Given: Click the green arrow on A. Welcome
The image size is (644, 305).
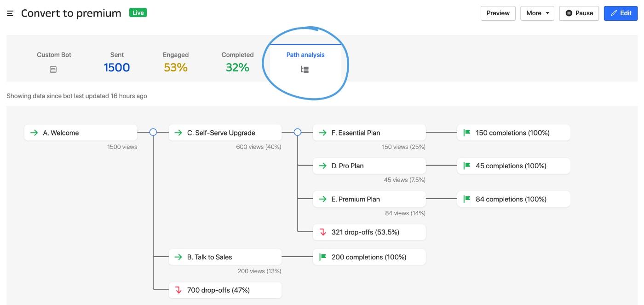Looking at the screenshot, I should pyautogui.click(x=34, y=133).
